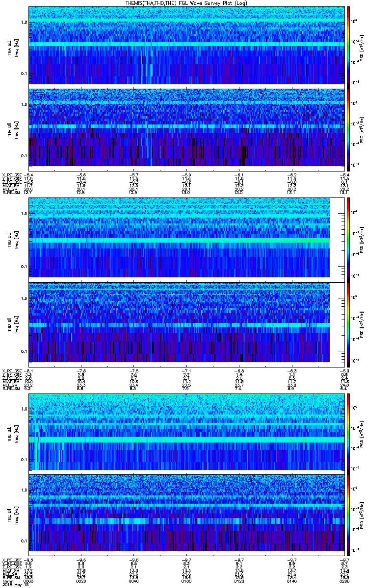The width and height of the screenshot is (368, 588).
Task: Click the '1.0' frequency tick of THA B⊥ panel
Action: [x=24, y=23]
